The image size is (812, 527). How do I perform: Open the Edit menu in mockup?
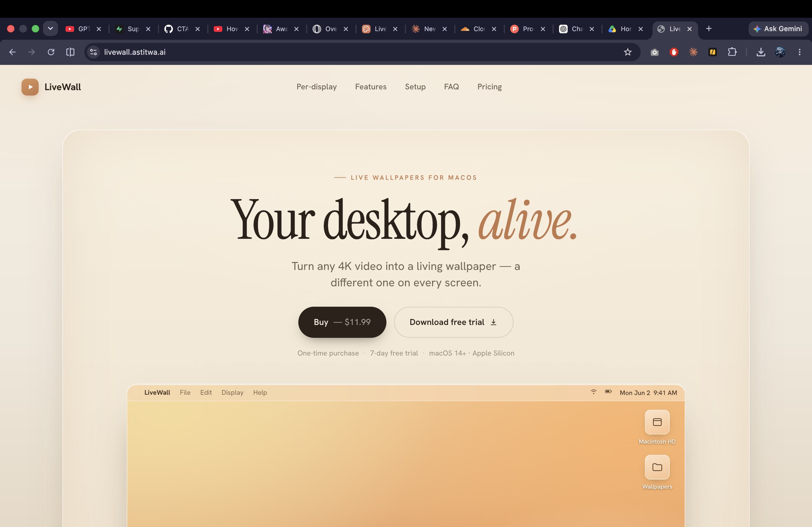206,392
